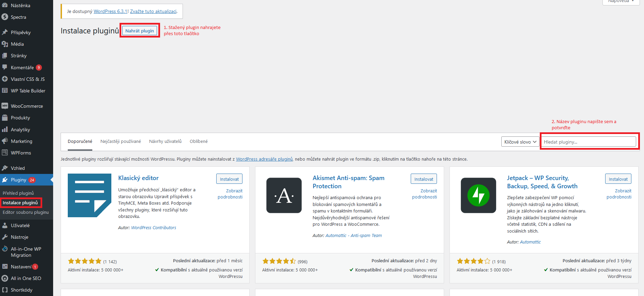
Task: Click the Stránky pages icon
Action: [x=5, y=56]
